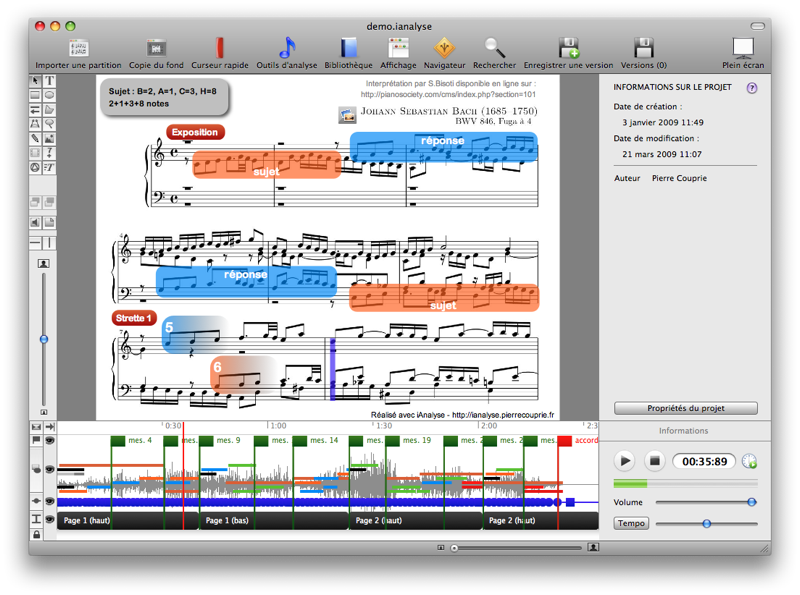This screenshot has height=595, width=800.
Task: Toggle pages track eye visibility
Action: point(50,519)
